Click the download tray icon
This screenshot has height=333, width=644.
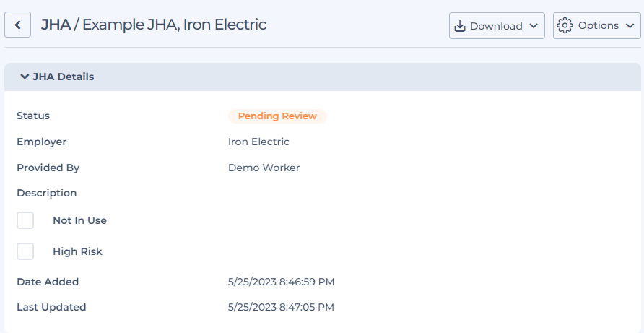click(460, 26)
